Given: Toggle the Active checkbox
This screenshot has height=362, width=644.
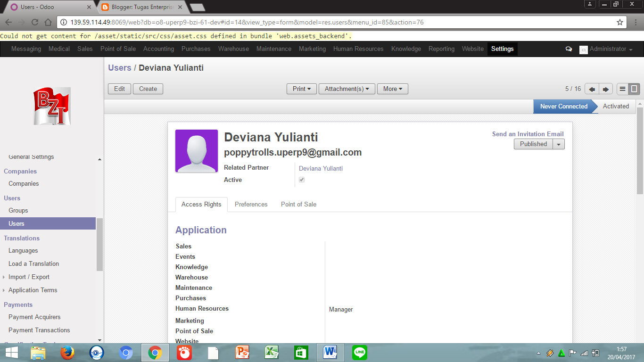Looking at the screenshot, I should [302, 180].
